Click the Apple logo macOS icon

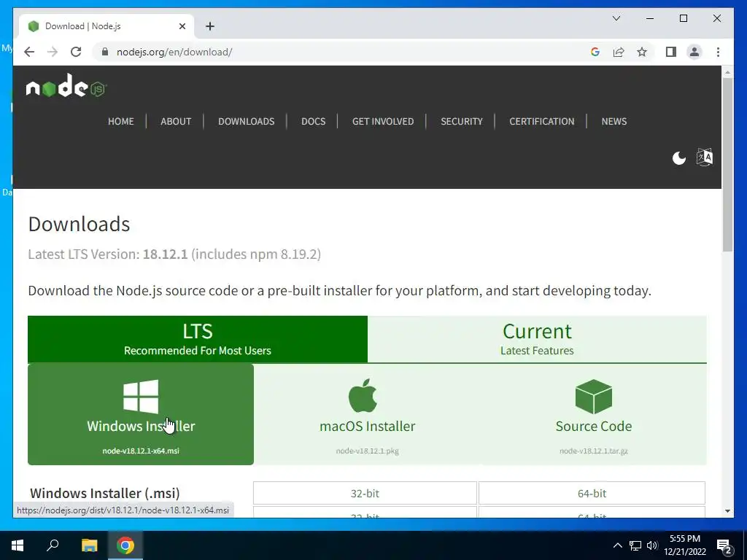(363, 396)
